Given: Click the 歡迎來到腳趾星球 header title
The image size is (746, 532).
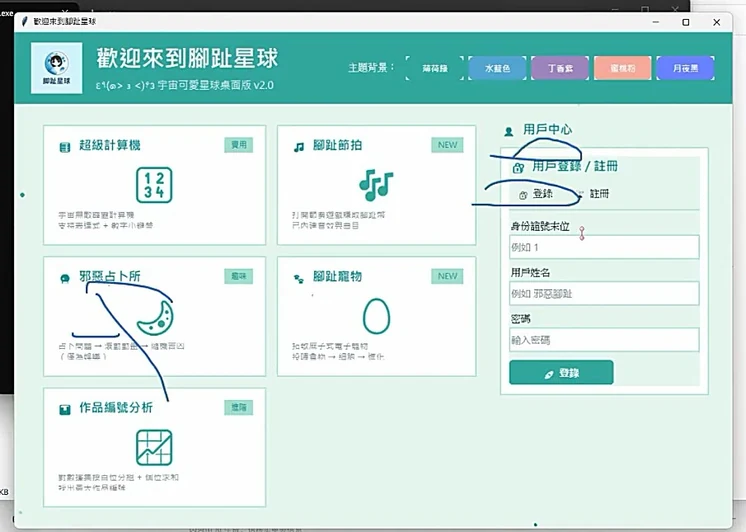Looking at the screenshot, I should point(187,59).
